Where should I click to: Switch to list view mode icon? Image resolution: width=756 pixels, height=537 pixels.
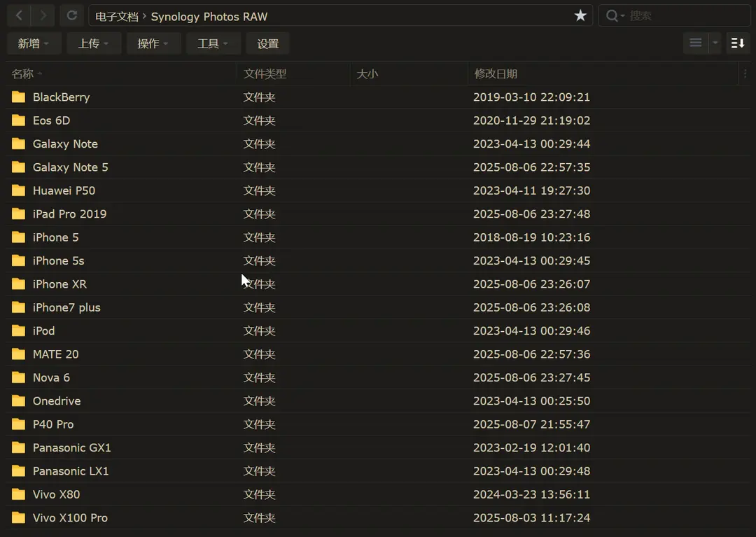(x=695, y=43)
